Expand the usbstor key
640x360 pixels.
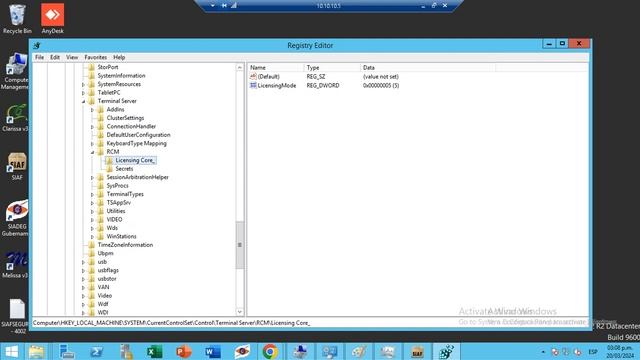click(84, 279)
